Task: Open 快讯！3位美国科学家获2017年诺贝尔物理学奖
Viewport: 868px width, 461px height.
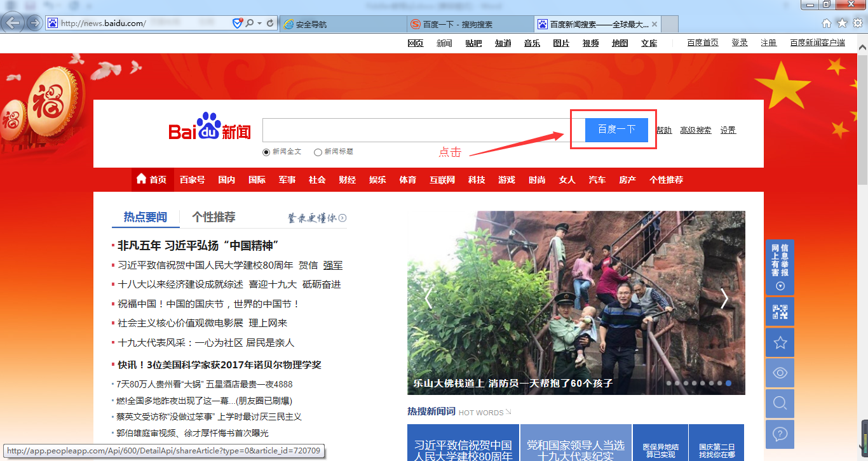Action: [219, 364]
